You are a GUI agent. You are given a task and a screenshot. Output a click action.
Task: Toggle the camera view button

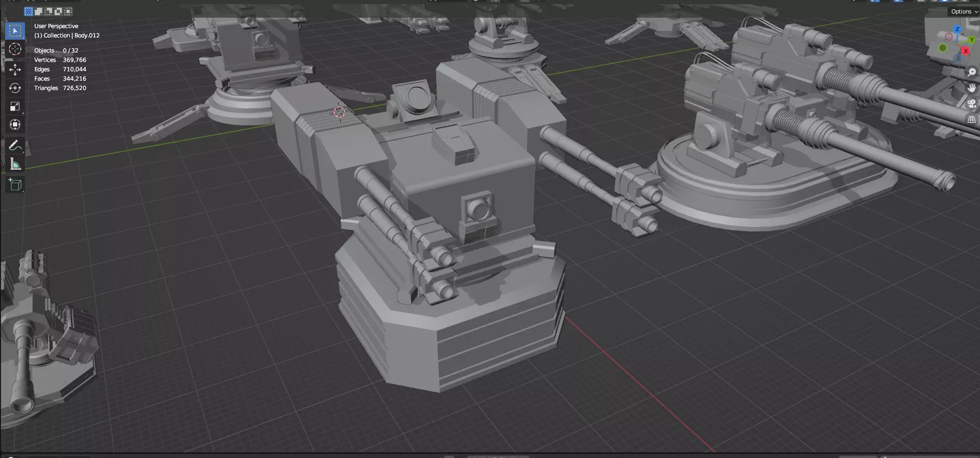tap(971, 104)
